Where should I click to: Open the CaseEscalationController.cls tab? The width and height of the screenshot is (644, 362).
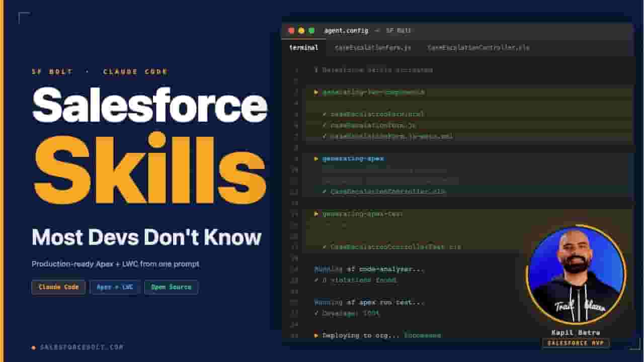[478, 48]
